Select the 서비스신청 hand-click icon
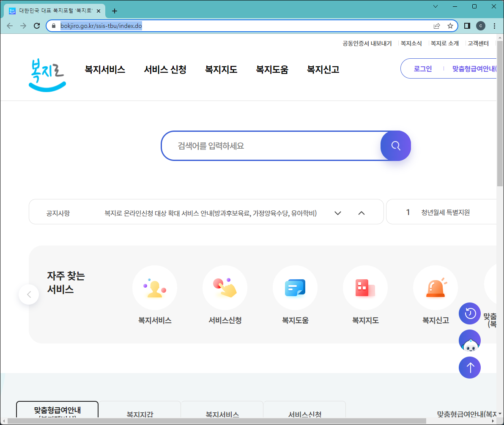The image size is (504, 425). [225, 288]
